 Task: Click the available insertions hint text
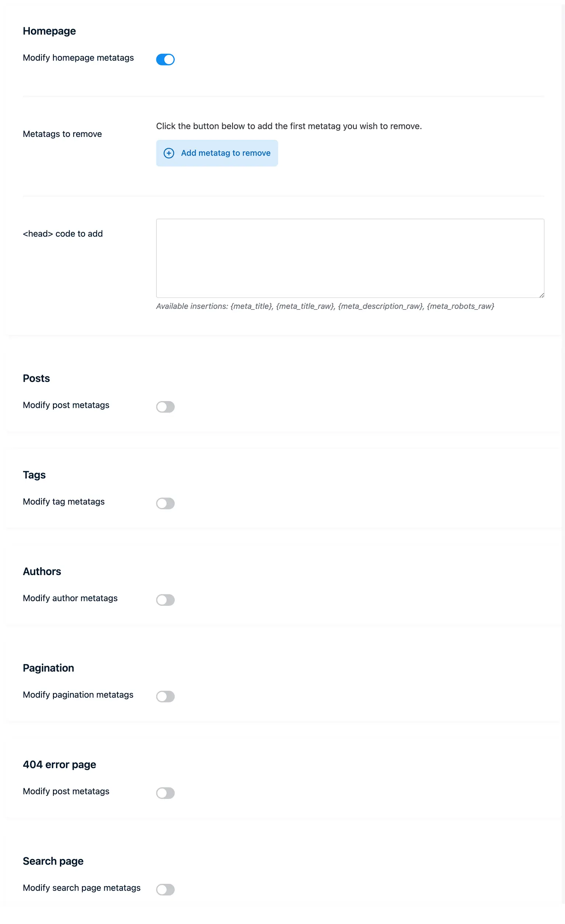[325, 306]
